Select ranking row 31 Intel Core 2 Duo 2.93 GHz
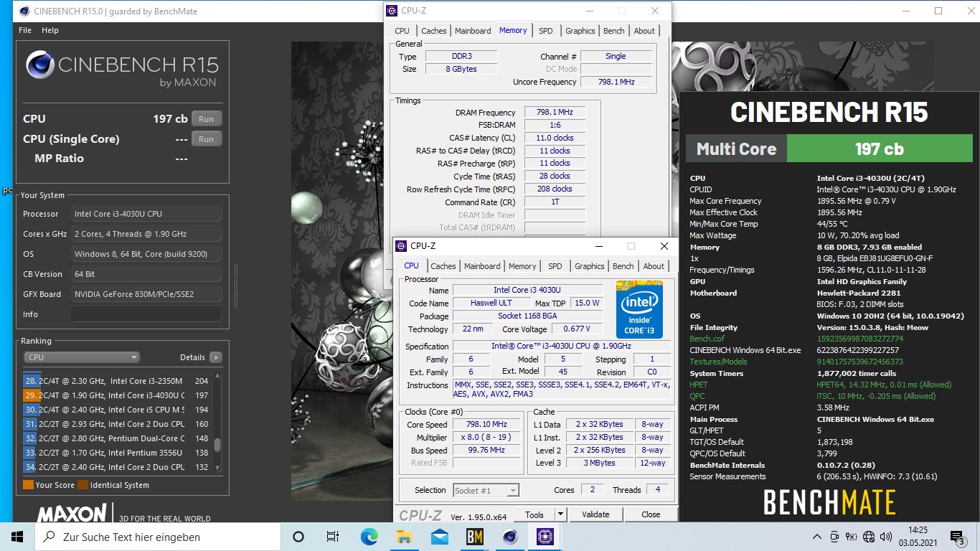The width and height of the screenshot is (980, 551). [118, 424]
